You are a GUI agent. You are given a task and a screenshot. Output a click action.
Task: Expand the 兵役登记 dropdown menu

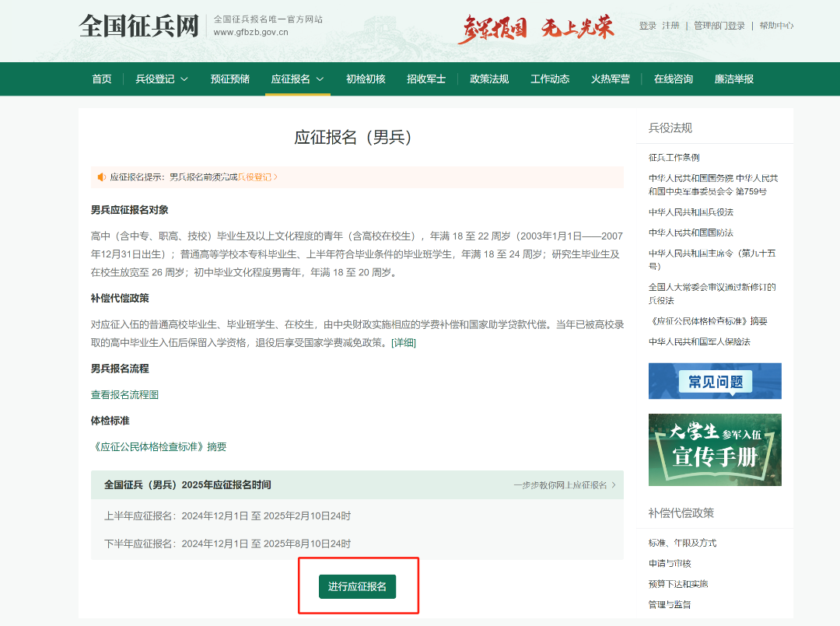(x=162, y=79)
